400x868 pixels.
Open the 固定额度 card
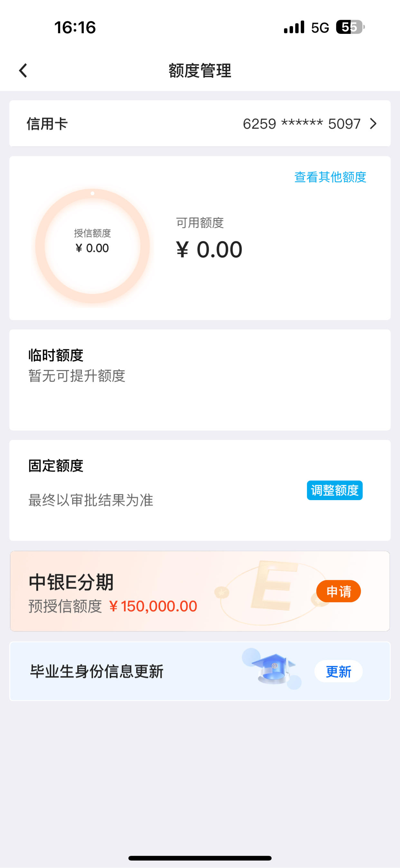click(x=200, y=490)
